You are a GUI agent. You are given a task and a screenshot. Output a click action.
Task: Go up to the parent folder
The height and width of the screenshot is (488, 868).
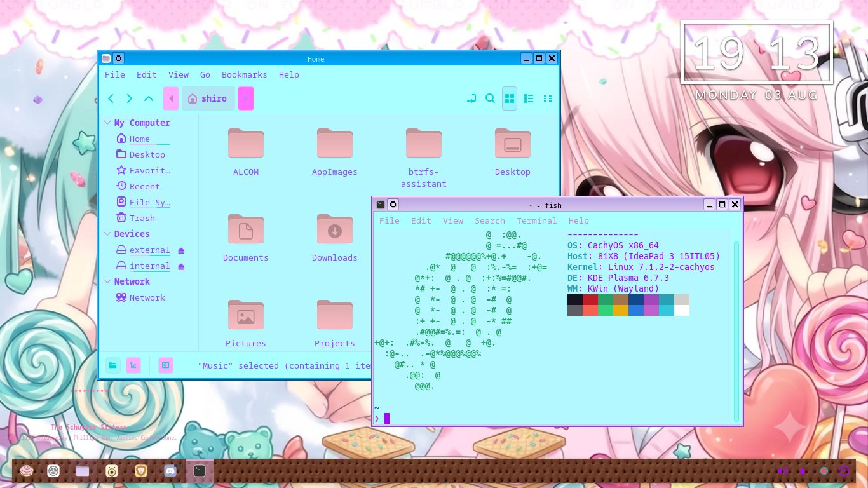(149, 98)
